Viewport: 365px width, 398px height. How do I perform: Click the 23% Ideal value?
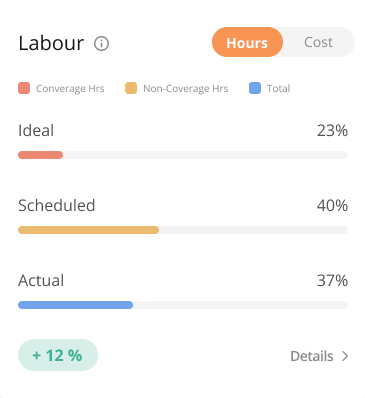point(332,131)
